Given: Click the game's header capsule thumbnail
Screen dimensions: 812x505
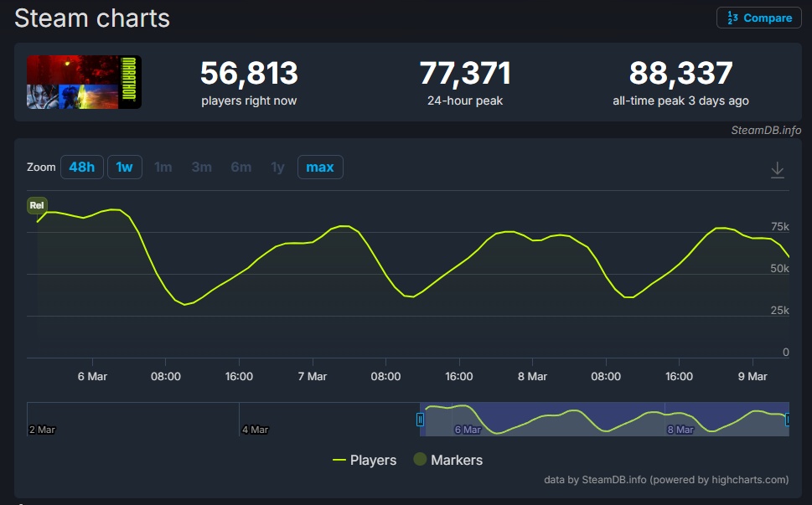Looking at the screenshot, I should [83, 81].
